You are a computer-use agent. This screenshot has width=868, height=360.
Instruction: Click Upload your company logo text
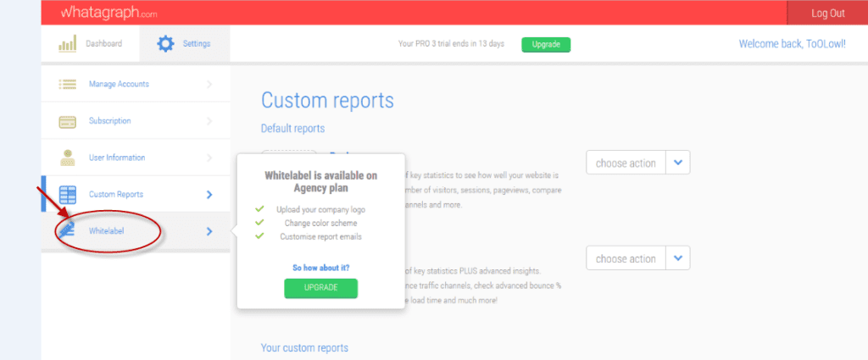pyautogui.click(x=321, y=209)
